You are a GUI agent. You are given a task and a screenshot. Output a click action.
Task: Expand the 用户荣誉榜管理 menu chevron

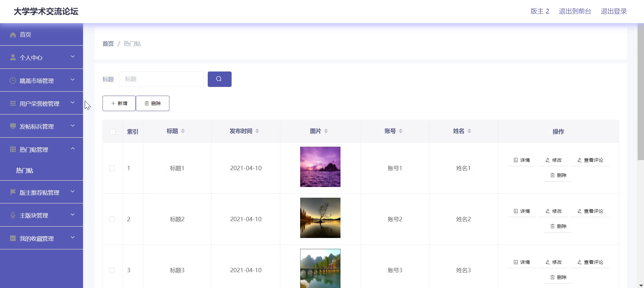point(73,102)
